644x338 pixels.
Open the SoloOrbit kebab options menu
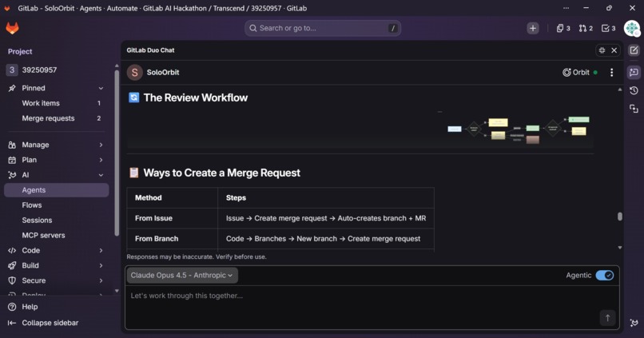click(611, 72)
